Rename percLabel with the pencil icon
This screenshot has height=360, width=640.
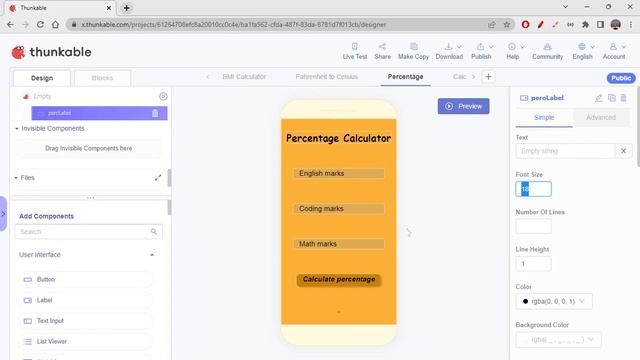coord(598,98)
